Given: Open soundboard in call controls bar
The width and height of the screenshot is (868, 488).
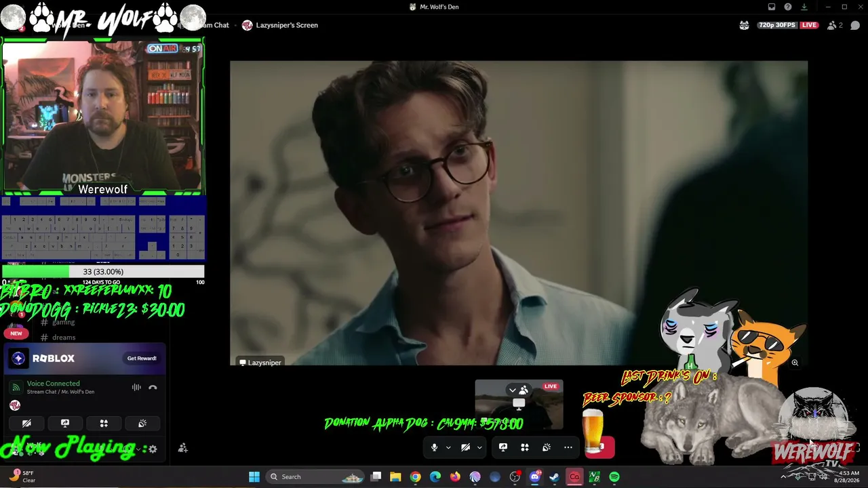Looking at the screenshot, I should [x=547, y=447].
